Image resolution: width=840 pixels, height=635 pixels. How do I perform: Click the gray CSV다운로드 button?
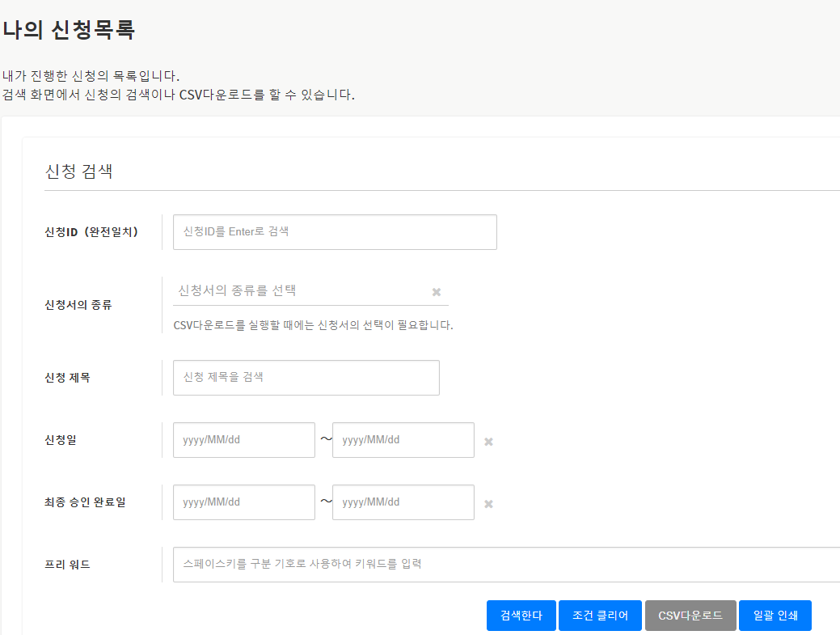[x=690, y=616]
